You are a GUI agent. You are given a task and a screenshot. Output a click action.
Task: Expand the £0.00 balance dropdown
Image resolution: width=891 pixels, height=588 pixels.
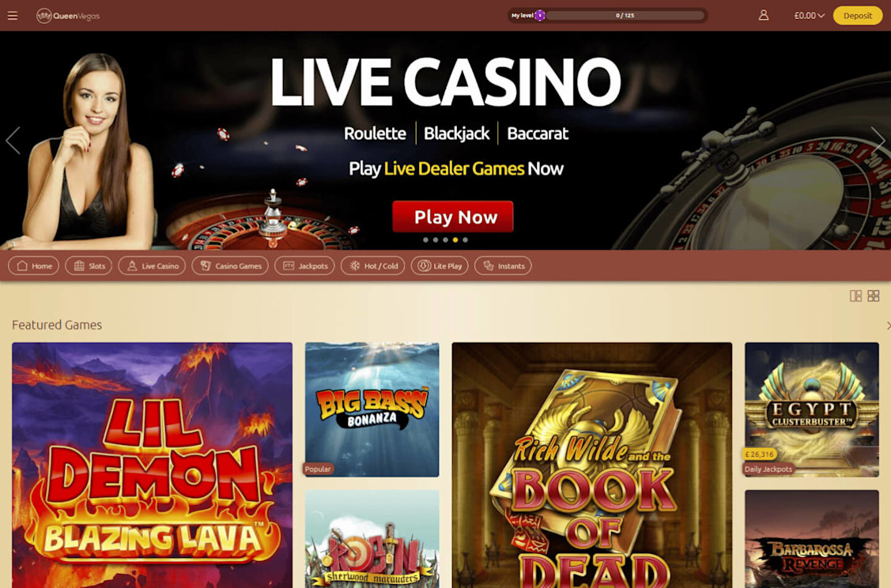click(810, 16)
